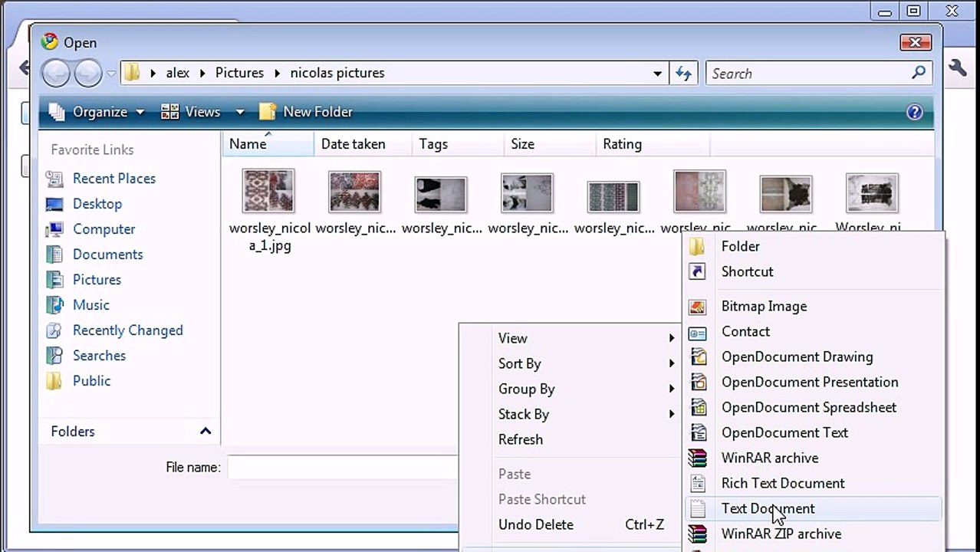Image resolution: width=980 pixels, height=552 pixels.
Task: Create new OpenDocument Presentation
Action: 813,383
